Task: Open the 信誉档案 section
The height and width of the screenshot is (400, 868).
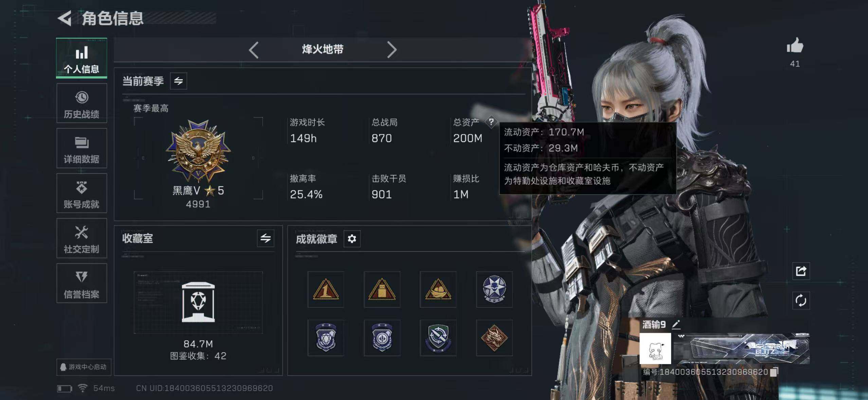Action: (82, 283)
